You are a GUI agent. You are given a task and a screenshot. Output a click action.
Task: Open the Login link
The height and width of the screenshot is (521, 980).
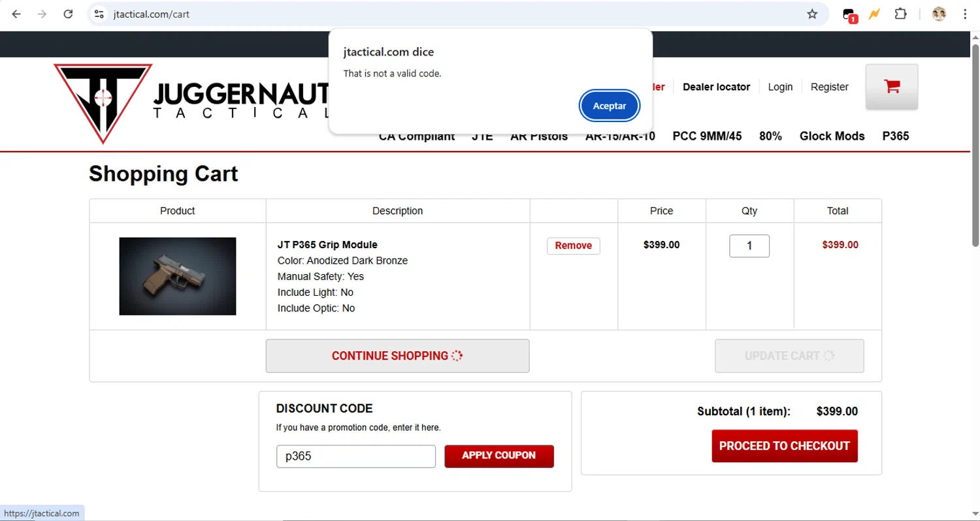[x=780, y=87]
